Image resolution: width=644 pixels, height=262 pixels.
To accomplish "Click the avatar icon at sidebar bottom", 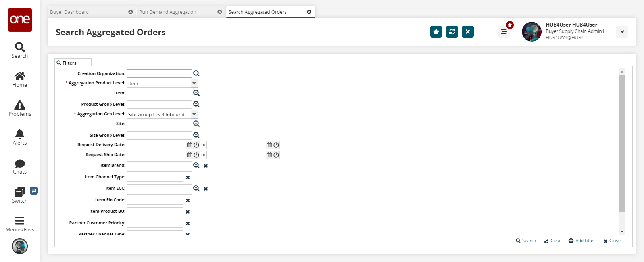I will click(20, 246).
